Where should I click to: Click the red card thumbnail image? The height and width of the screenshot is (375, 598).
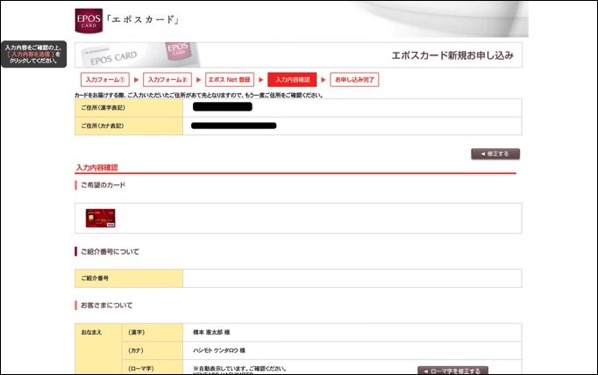[x=100, y=218]
